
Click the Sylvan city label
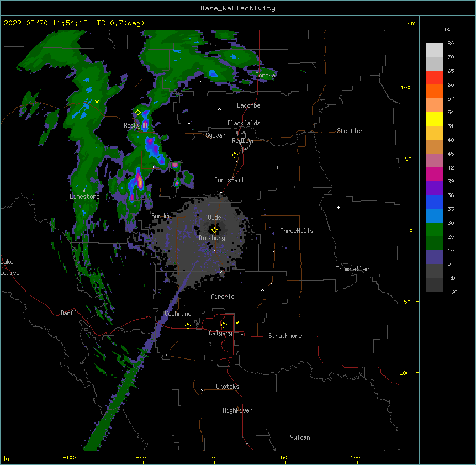[215, 135]
